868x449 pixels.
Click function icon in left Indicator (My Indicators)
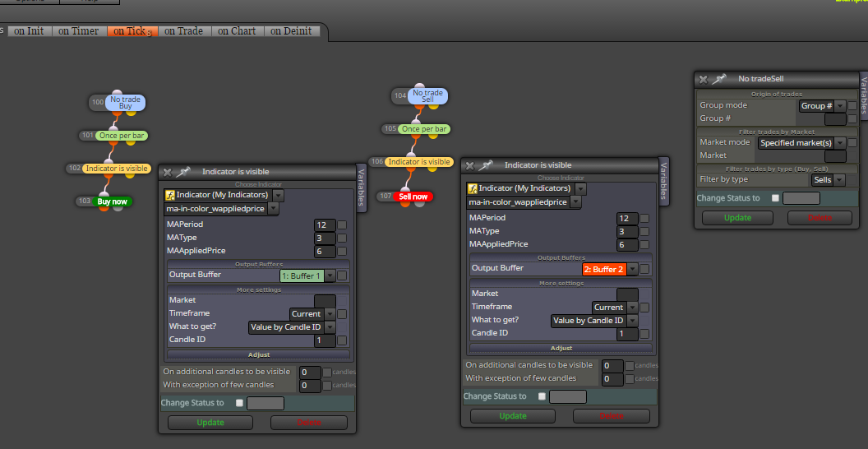coord(170,195)
